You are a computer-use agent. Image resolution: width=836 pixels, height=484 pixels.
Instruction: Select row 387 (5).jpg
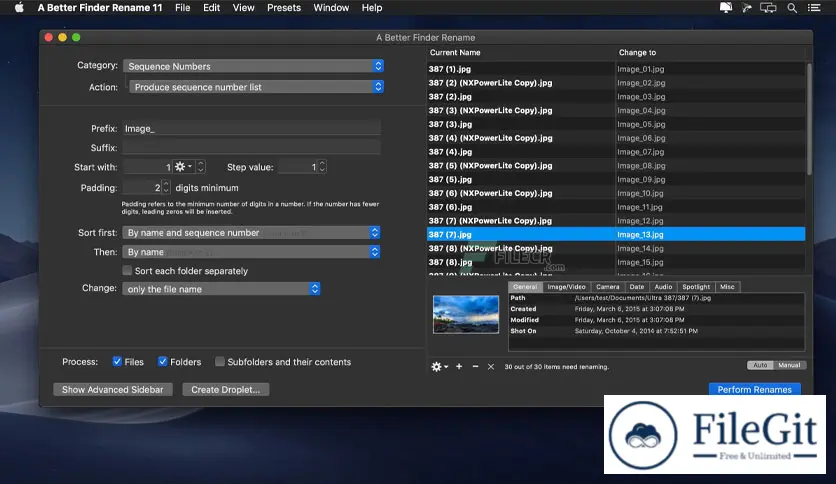616,179
